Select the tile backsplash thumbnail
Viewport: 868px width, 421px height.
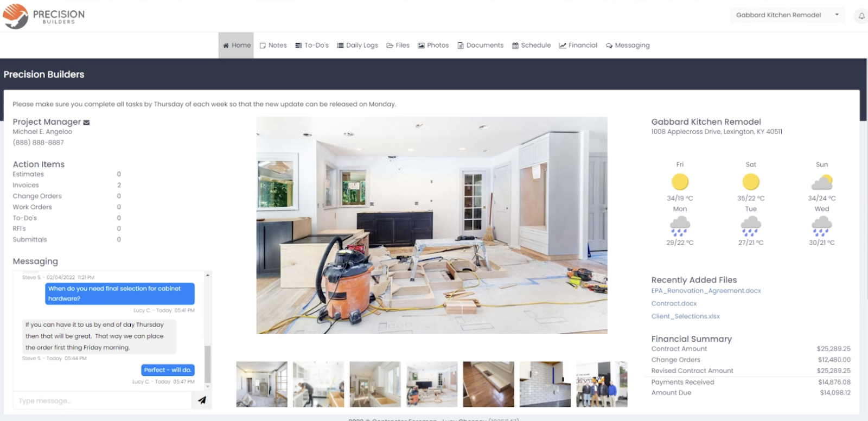pos(545,384)
